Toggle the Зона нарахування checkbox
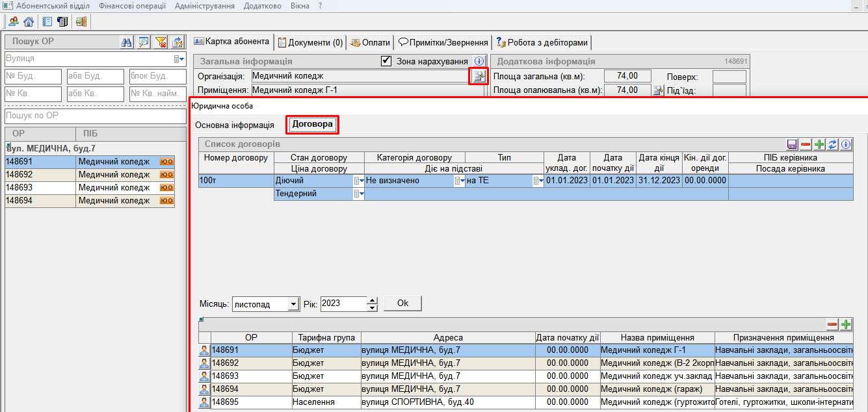 tap(386, 61)
